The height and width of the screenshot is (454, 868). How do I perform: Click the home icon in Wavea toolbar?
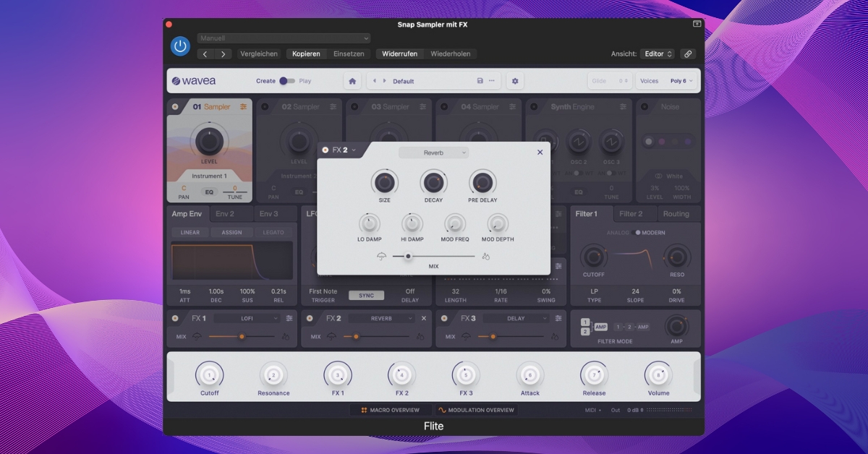pyautogui.click(x=352, y=81)
